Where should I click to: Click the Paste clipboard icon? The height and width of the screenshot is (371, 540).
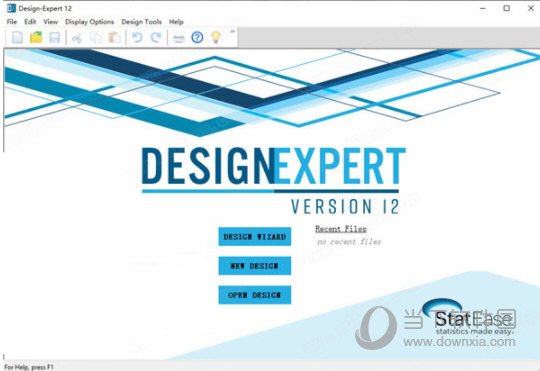114,37
